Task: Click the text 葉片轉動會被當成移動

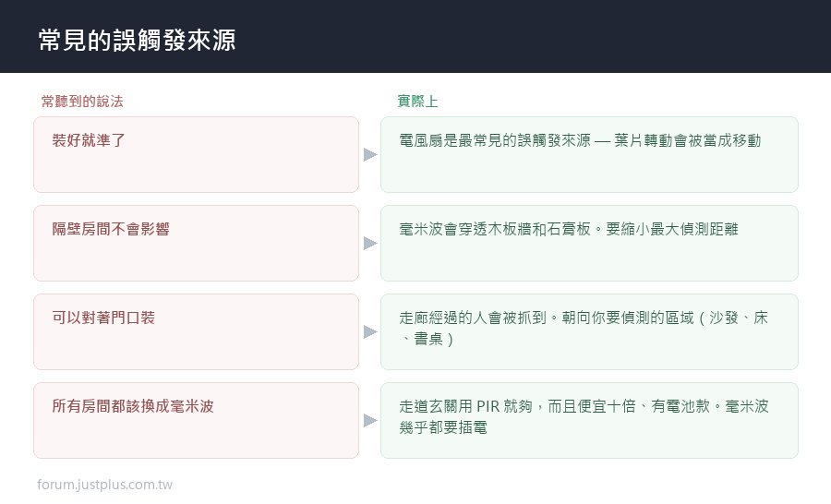Action: tap(688, 140)
